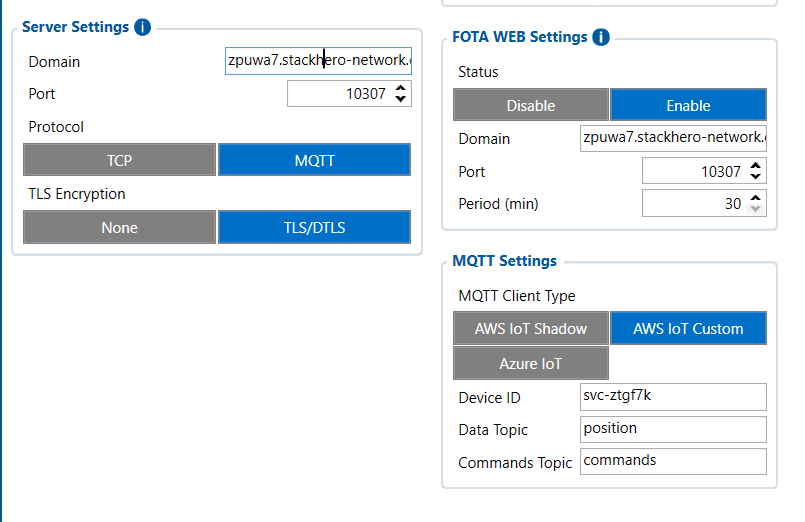
Task: Increase the FOTA WEB port value
Action: pos(757,166)
